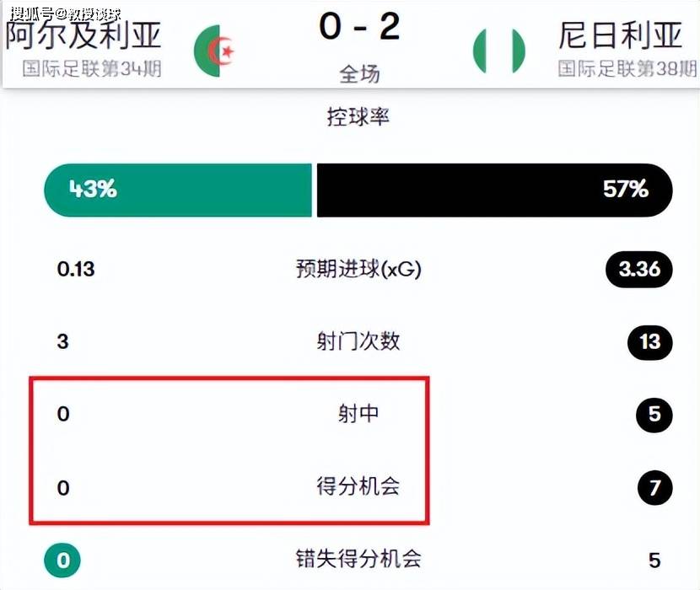This screenshot has height=590, width=700.
Task: Click Nigeria's shots on target badge (射中)
Action: click(x=654, y=415)
